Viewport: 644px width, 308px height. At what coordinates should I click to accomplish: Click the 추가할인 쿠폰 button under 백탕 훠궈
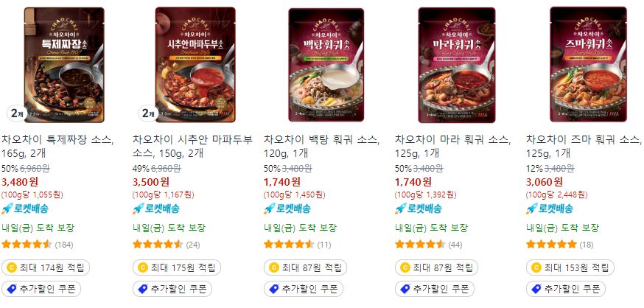coord(304,289)
